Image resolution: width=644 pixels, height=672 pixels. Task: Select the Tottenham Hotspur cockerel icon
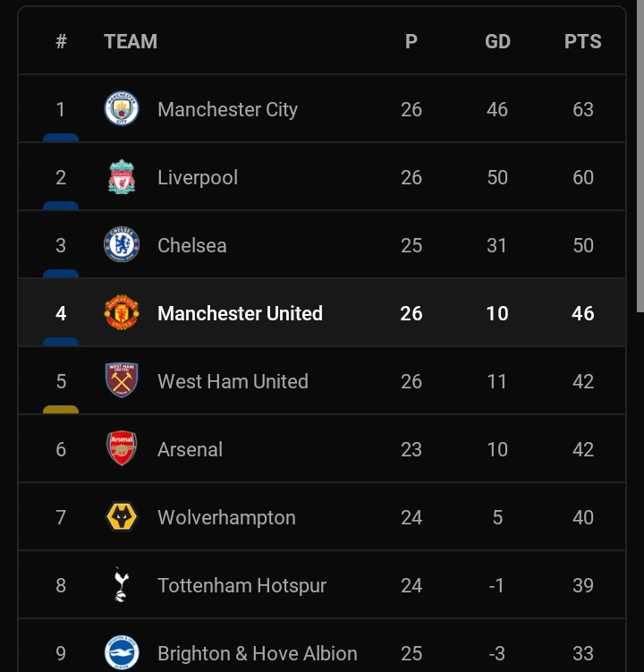coord(122,584)
